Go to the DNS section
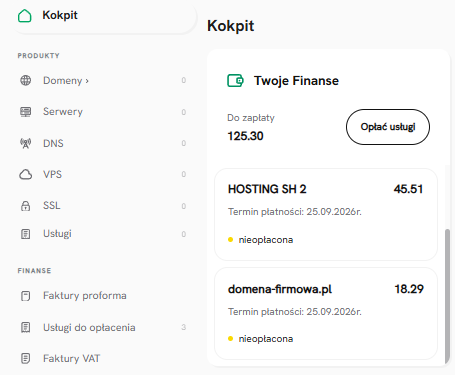455x375 pixels. click(x=53, y=143)
